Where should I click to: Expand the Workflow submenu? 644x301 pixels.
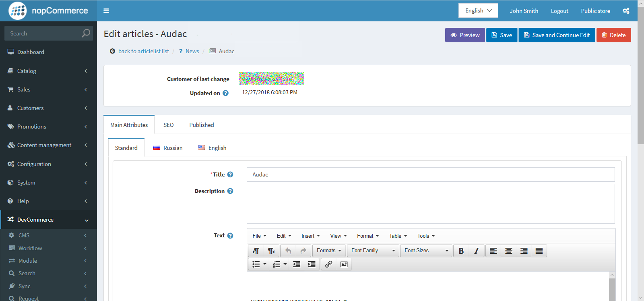(48, 248)
